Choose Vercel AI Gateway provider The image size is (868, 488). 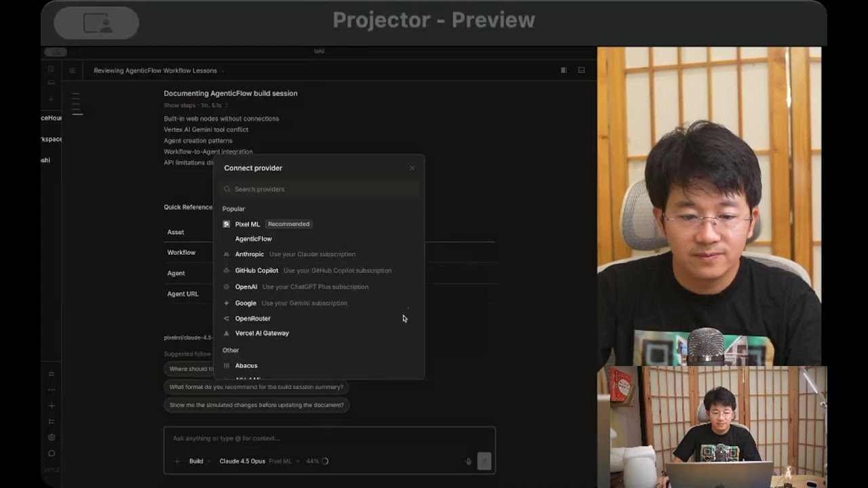(319, 333)
